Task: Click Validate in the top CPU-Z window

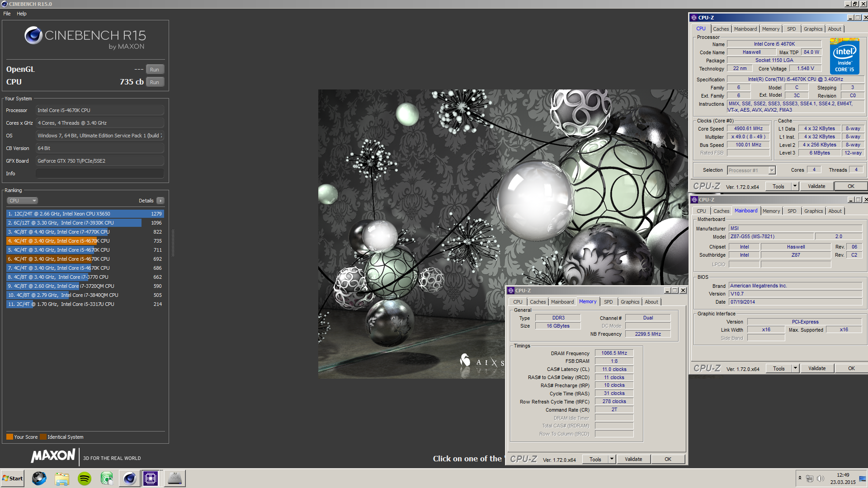Action: [x=816, y=186]
